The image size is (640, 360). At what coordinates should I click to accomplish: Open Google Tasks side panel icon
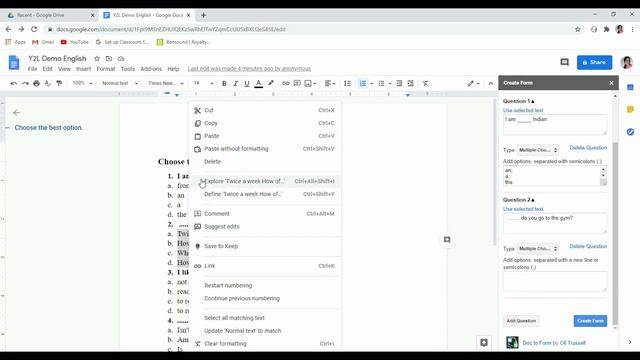(x=630, y=131)
